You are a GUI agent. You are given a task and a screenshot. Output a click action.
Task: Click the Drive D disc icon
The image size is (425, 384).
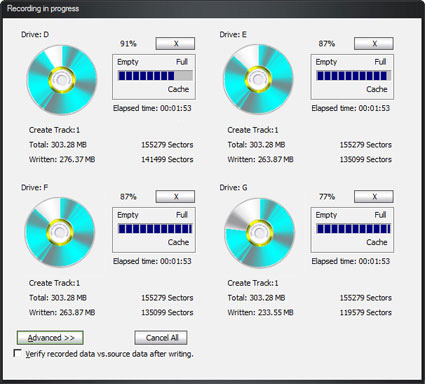point(62,80)
